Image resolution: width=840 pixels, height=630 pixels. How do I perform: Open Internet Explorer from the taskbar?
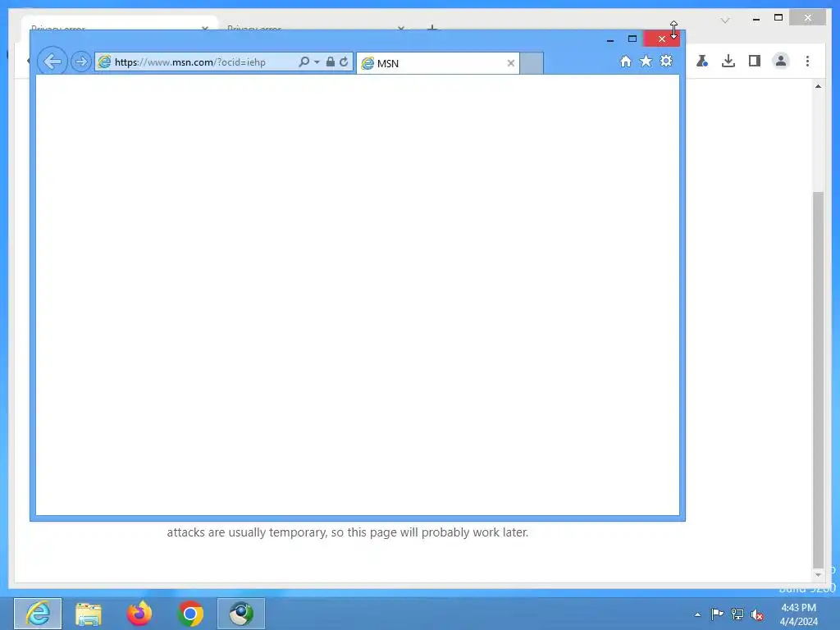[38, 614]
